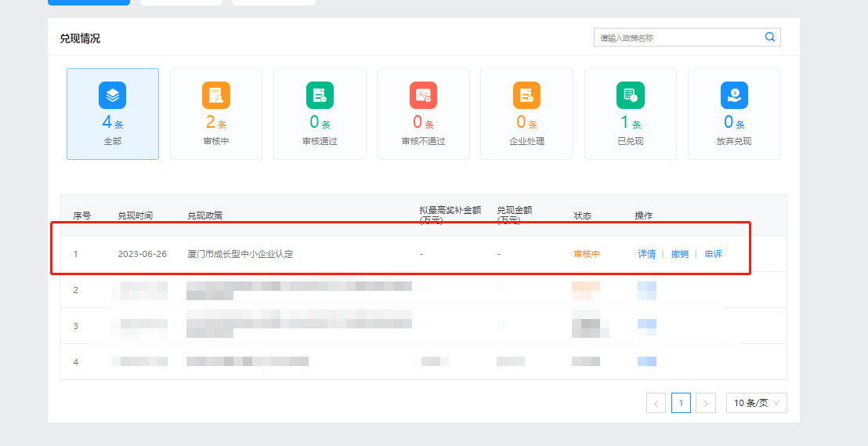Click the search magnifier icon

pos(770,37)
